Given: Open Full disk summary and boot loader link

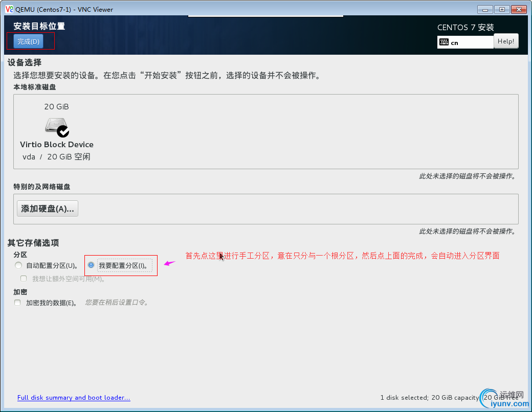Looking at the screenshot, I should click(x=74, y=397).
